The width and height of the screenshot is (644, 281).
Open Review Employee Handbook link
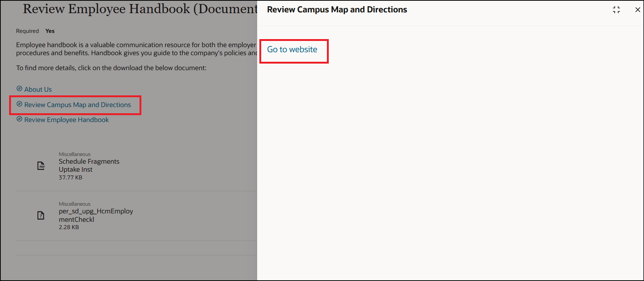[x=66, y=120]
